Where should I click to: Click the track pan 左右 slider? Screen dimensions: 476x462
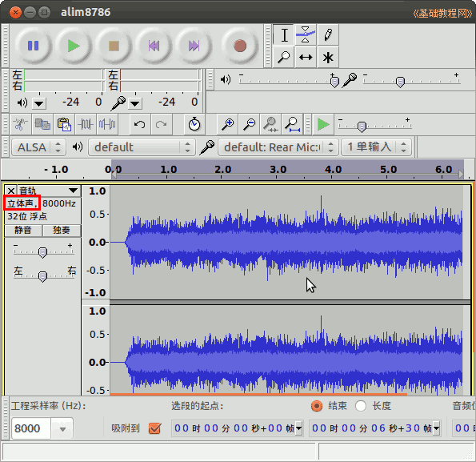click(43, 276)
